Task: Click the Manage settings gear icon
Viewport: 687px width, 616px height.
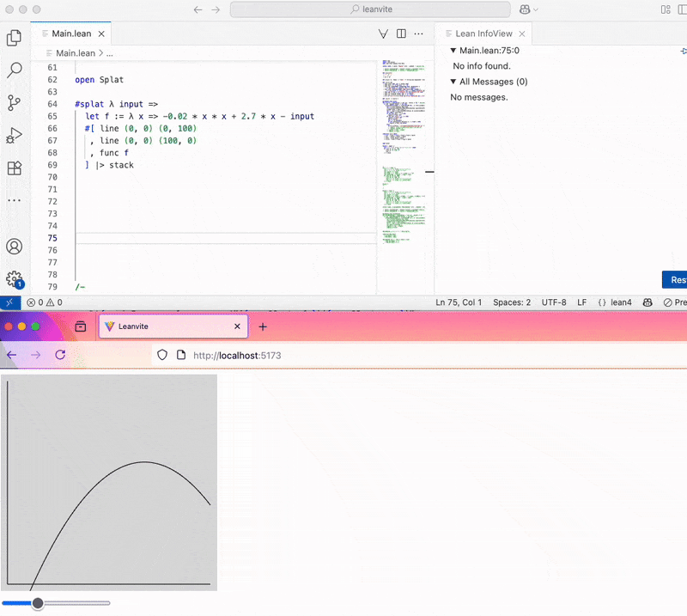Action: pyautogui.click(x=14, y=279)
